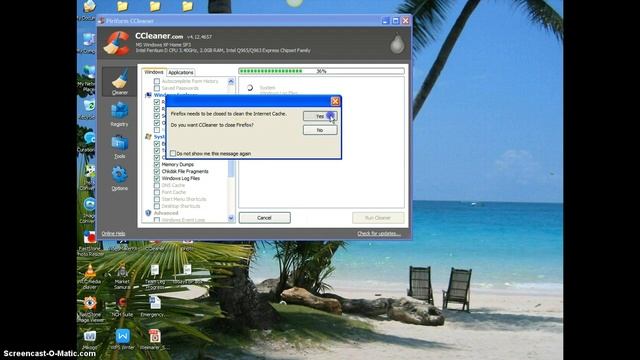
Task: Switch to the Applications tab
Action: 181,72
